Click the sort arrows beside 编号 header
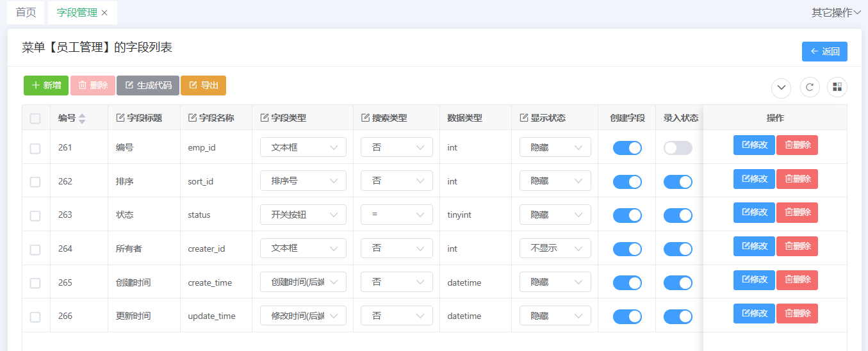The image size is (868, 351). click(x=82, y=118)
